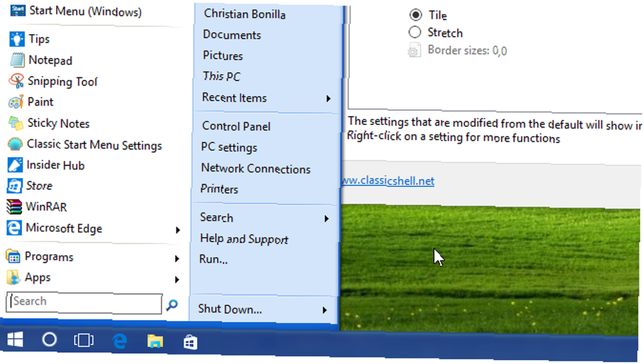Launch Sticky Notes icon
This screenshot has height=364, width=644.
(x=16, y=123)
